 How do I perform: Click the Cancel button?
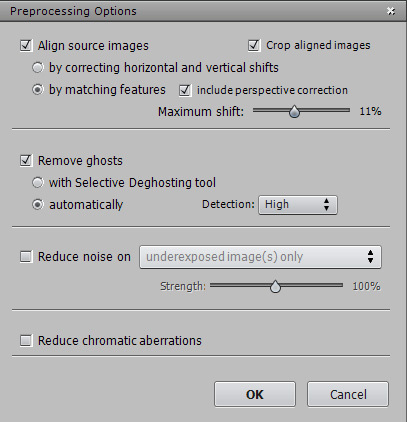coord(348,394)
